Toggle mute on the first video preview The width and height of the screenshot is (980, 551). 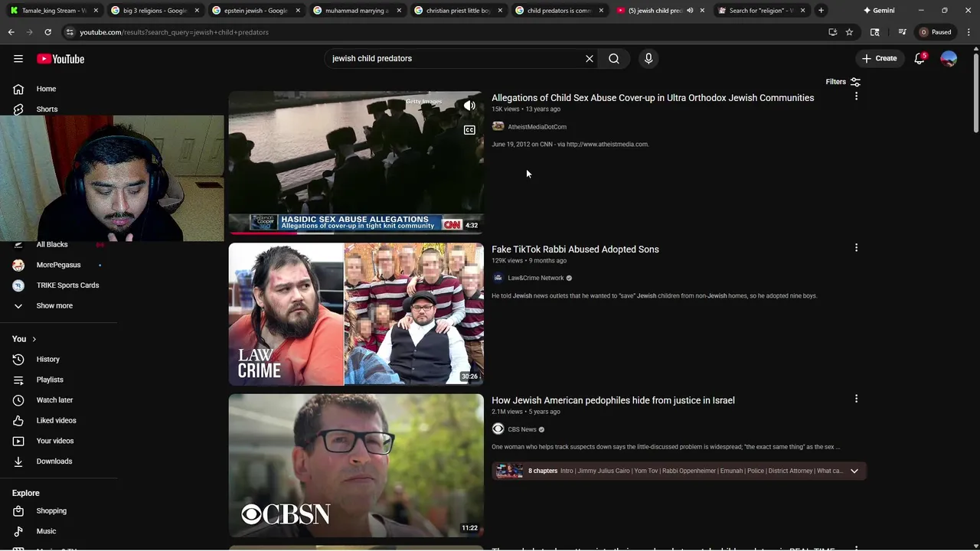pyautogui.click(x=469, y=106)
